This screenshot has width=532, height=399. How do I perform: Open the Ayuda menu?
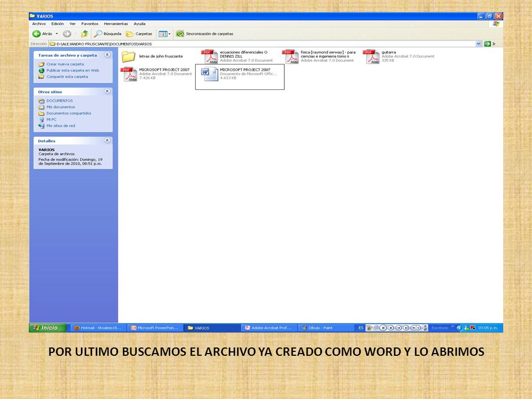140,24
